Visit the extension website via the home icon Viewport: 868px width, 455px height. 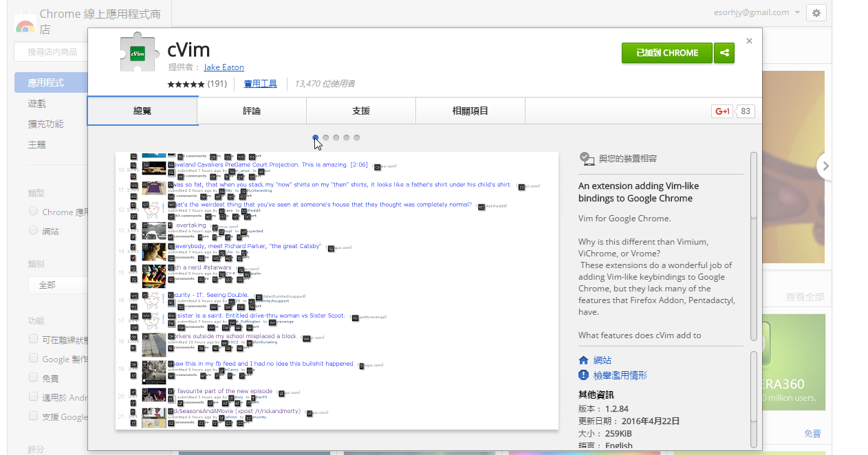[x=585, y=359]
